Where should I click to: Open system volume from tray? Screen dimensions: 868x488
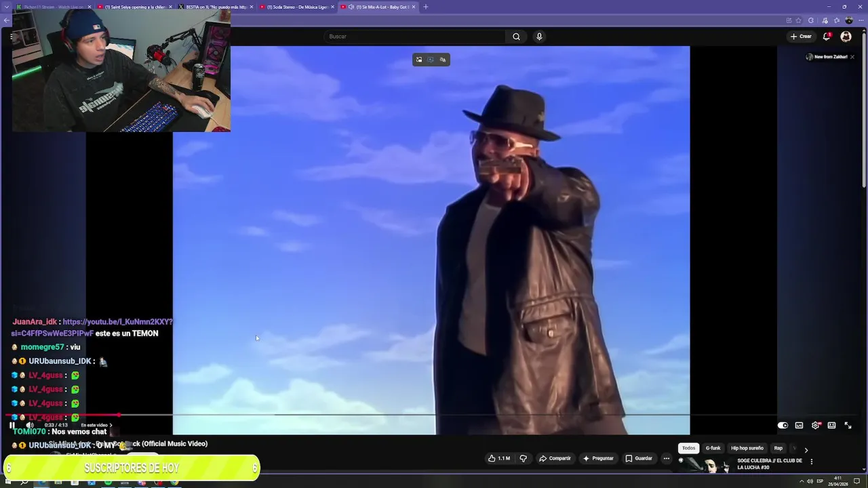click(x=810, y=482)
